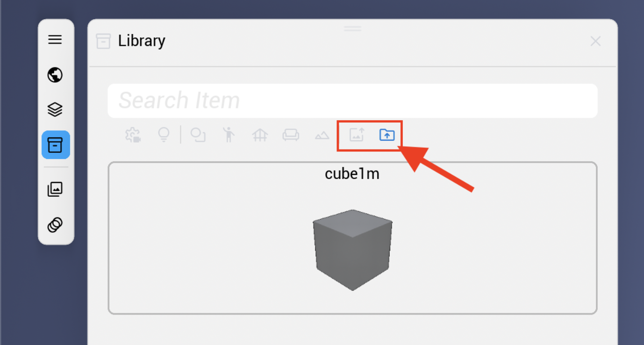Click the overlapping circles icon in sidebar
644x345 pixels.
point(55,225)
